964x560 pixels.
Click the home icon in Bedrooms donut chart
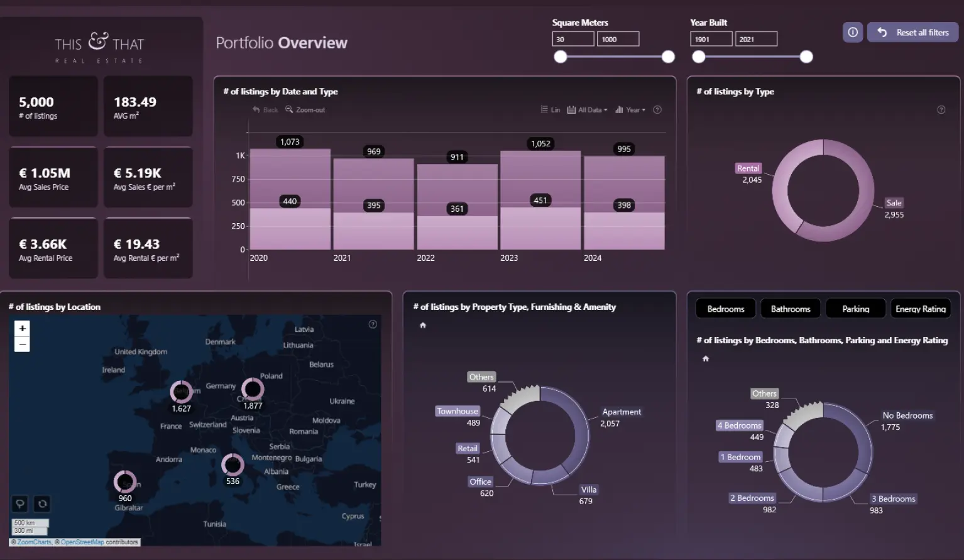706,358
